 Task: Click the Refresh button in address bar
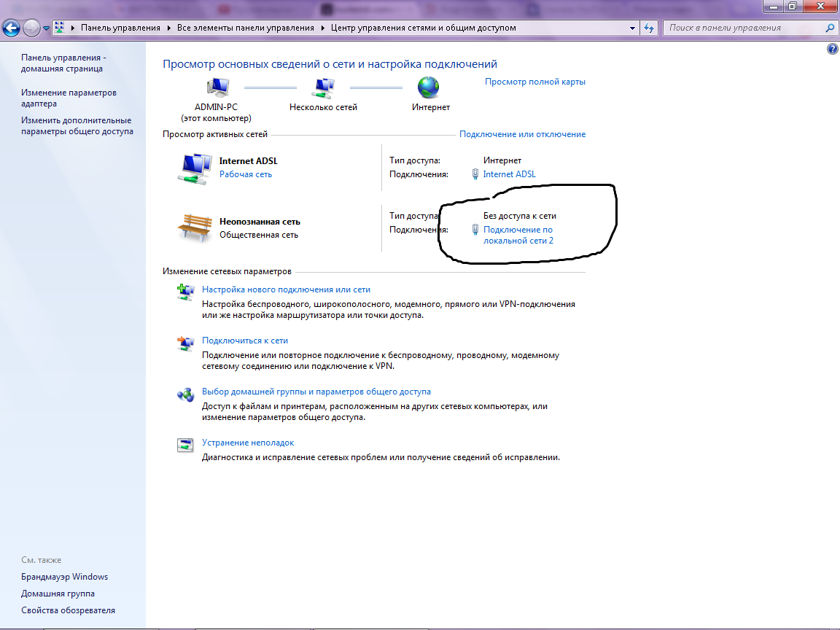point(649,28)
